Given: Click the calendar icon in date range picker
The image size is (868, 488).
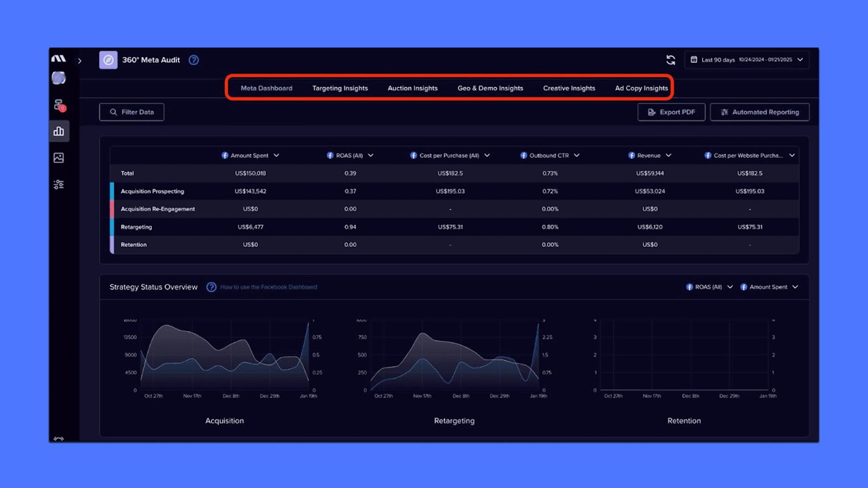Looking at the screenshot, I should tap(694, 60).
